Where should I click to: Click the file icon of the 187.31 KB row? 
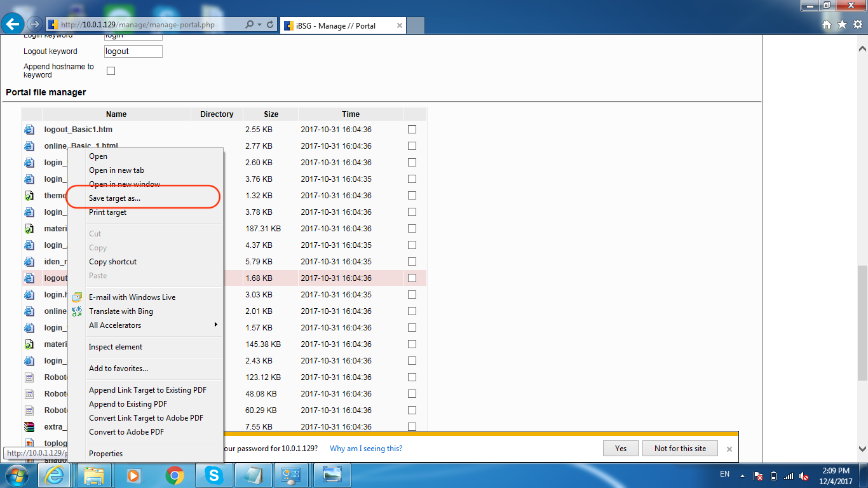point(29,229)
